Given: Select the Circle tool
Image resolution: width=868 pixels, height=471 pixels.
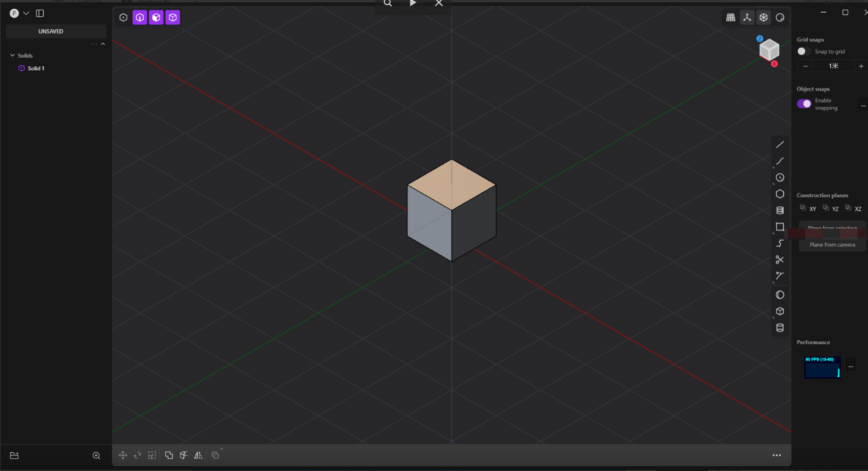Looking at the screenshot, I should (x=780, y=177).
